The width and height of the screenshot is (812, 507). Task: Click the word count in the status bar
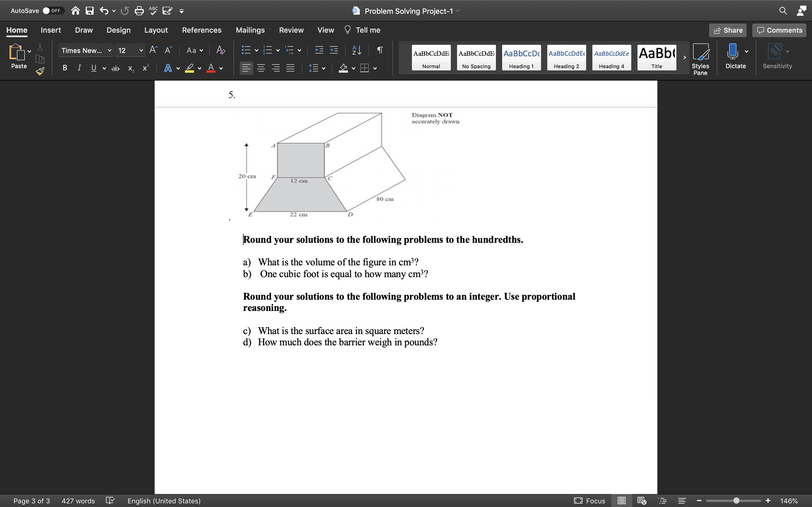click(x=78, y=501)
